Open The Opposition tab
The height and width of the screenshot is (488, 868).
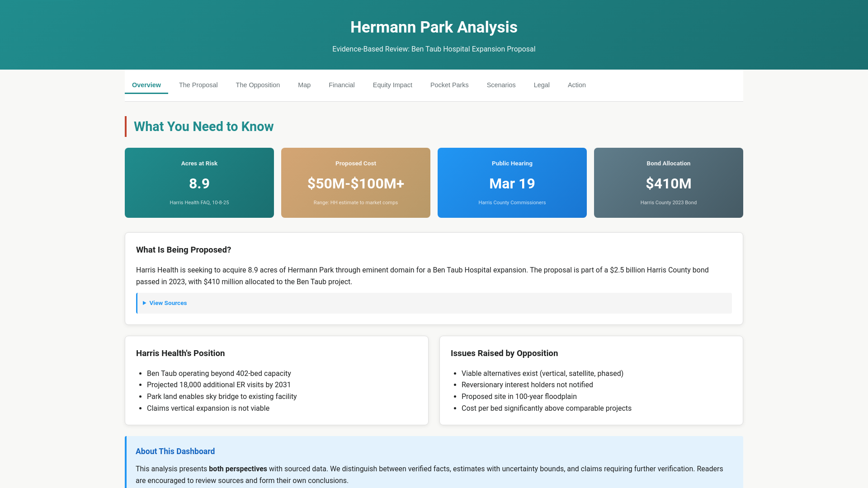(258, 85)
